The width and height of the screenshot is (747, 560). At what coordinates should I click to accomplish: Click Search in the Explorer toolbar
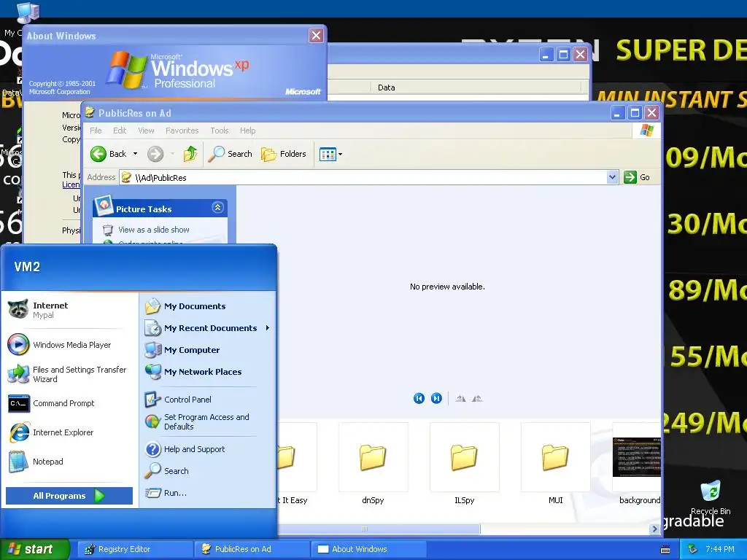point(231,154)
